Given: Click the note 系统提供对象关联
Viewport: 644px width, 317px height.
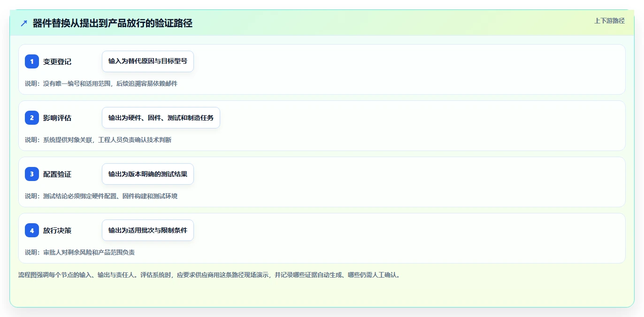Looking at the screenshot, I should coord(68,140).
